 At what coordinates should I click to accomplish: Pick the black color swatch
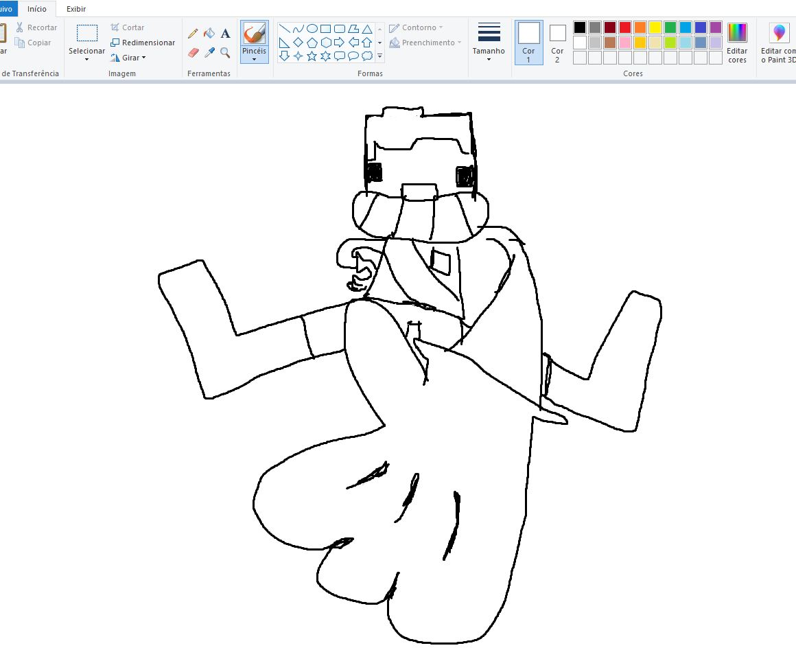(580, 27)
